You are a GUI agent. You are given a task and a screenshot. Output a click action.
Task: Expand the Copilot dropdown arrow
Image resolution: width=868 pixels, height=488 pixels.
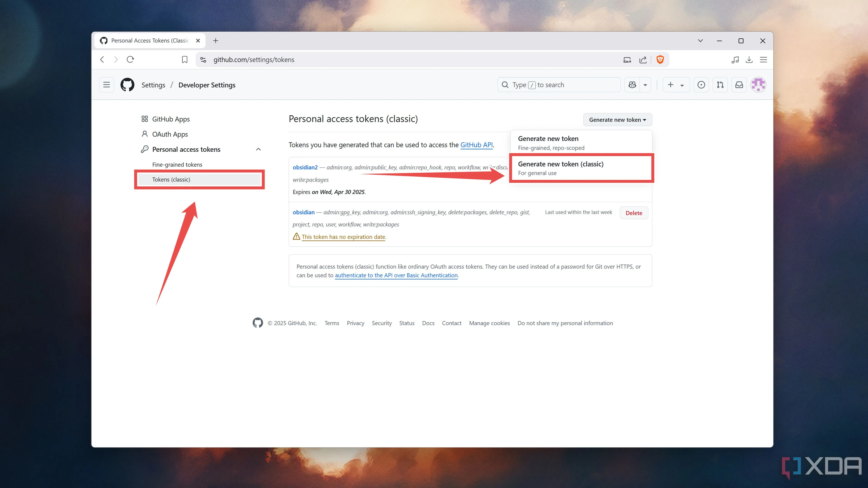(x=645, y=85)
